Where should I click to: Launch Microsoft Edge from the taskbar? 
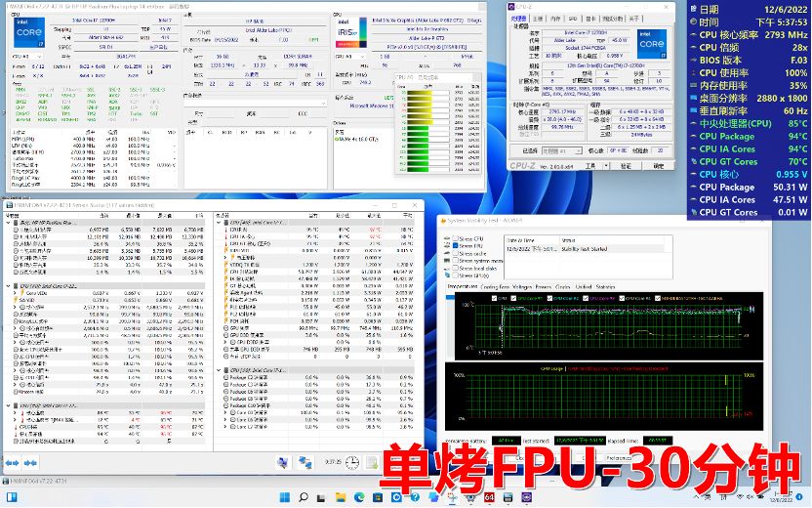coord(359,497)
